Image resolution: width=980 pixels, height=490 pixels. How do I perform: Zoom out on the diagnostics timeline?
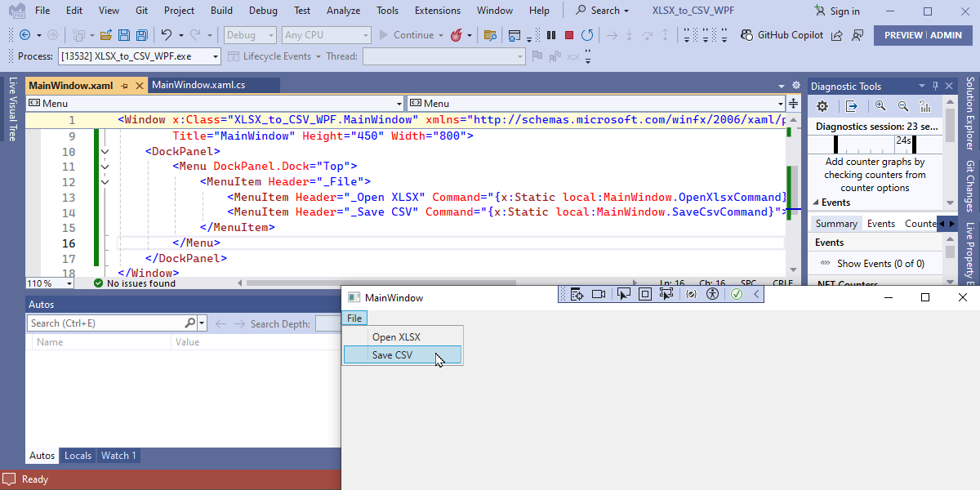click(x=903, y=106)
